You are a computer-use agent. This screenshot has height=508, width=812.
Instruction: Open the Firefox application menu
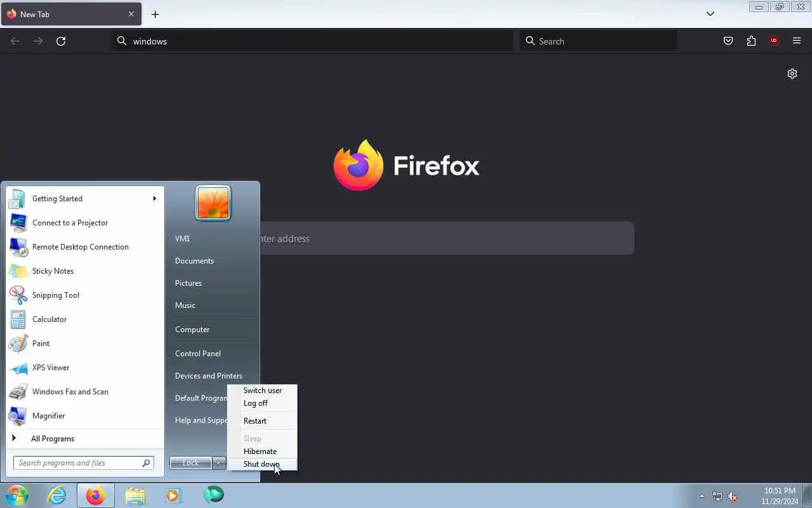[797, 41]
